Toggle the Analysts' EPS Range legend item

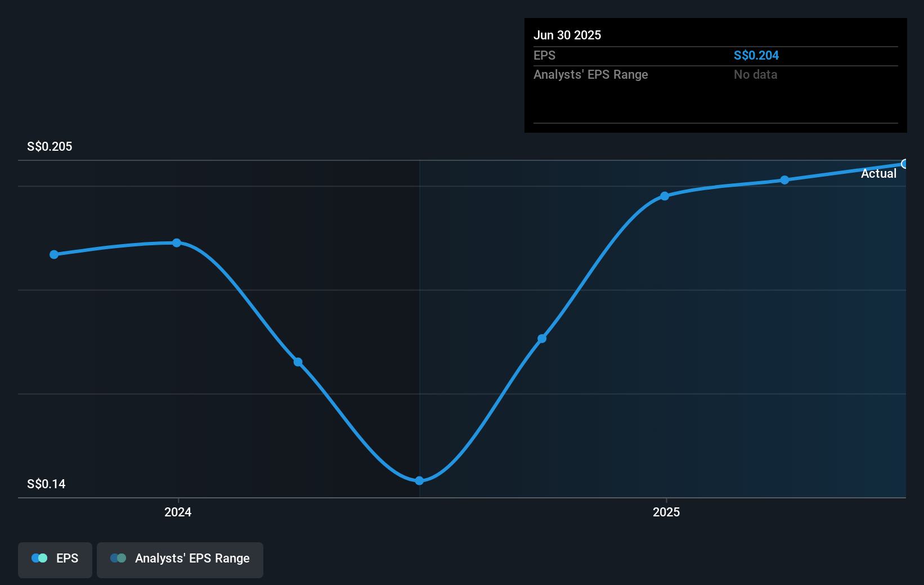coord(180,559)
